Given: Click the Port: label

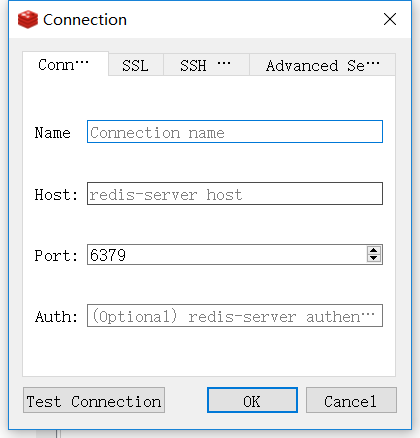Looking at the screenshot, I should (56, 256).
